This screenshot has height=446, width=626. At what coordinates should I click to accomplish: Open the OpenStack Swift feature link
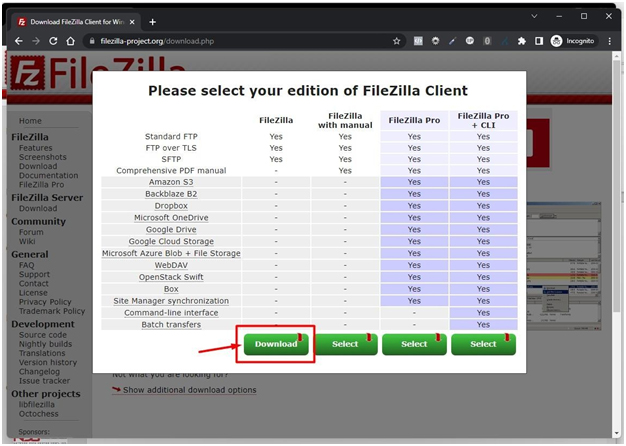tap(171, 277)
